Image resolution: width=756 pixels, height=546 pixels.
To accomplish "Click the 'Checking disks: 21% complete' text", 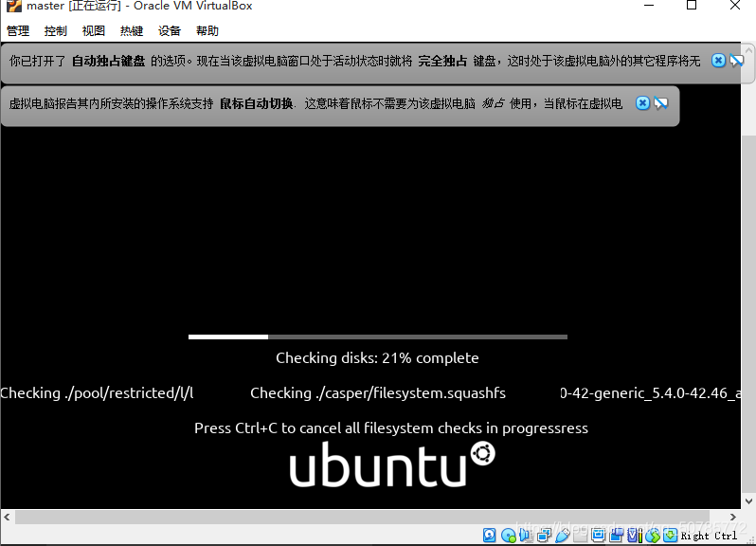I will (377, 358).
